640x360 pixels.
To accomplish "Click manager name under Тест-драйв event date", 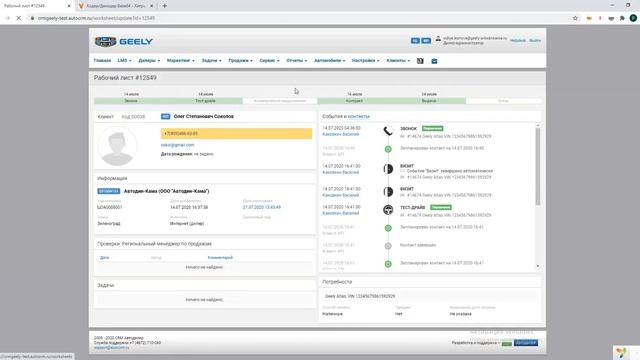I will (341, 213).
